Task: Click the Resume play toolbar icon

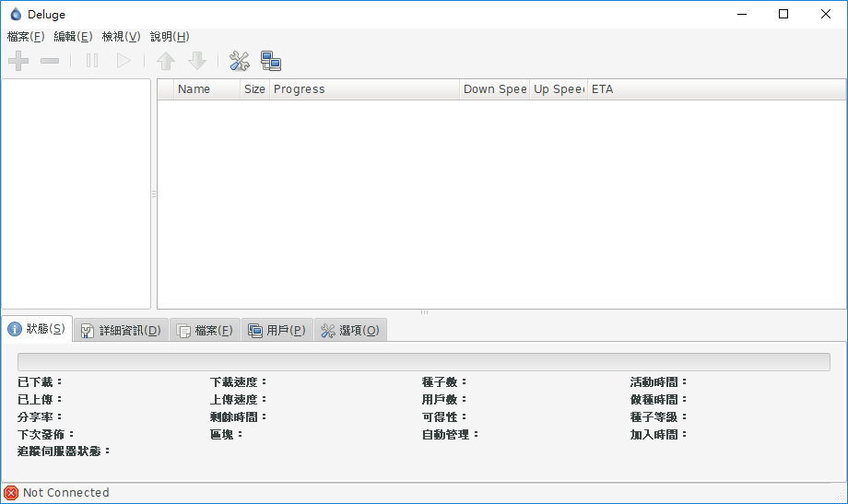Action: point(124,61)
